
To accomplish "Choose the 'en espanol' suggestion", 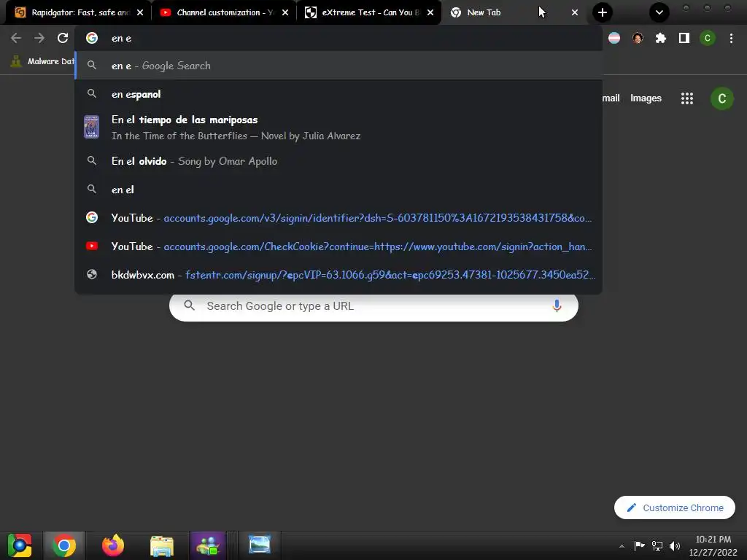I will (338, 94).
